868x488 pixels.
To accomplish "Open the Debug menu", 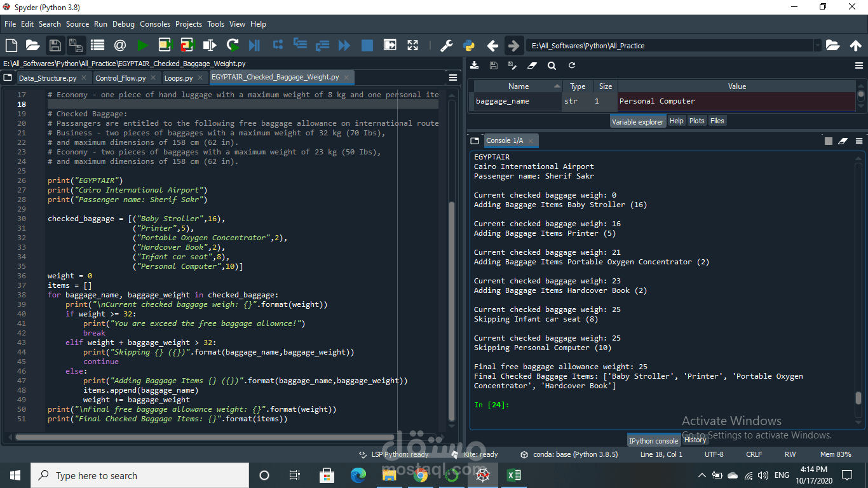I will tap(124, 24).
